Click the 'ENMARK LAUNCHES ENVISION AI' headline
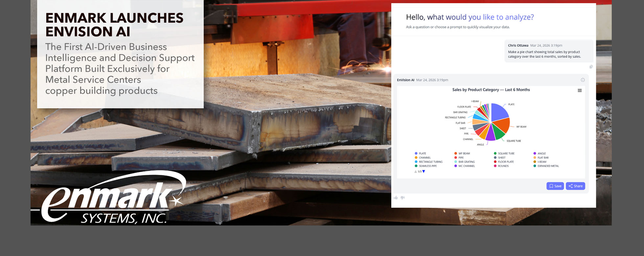This screenshot has width=644, height=256. coord(114,25)
